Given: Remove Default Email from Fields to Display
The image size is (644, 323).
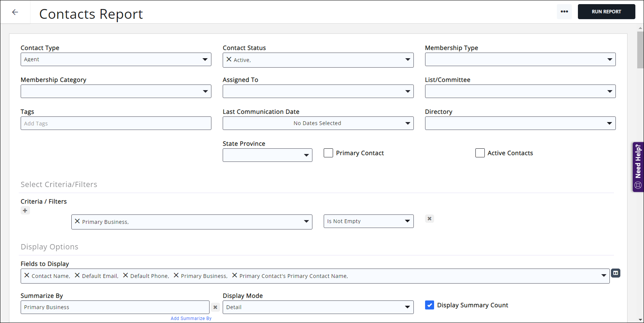Looking at the screenshot, I should 77,275.
